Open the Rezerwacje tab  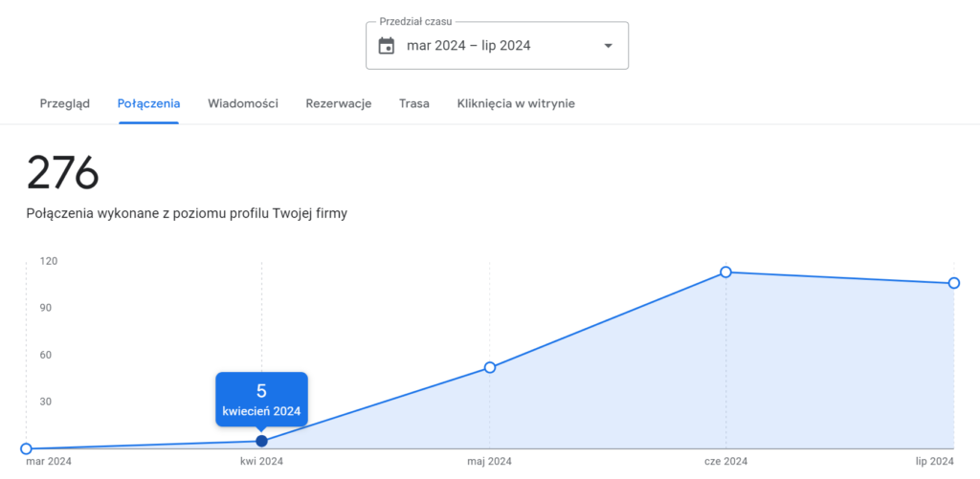339,103
